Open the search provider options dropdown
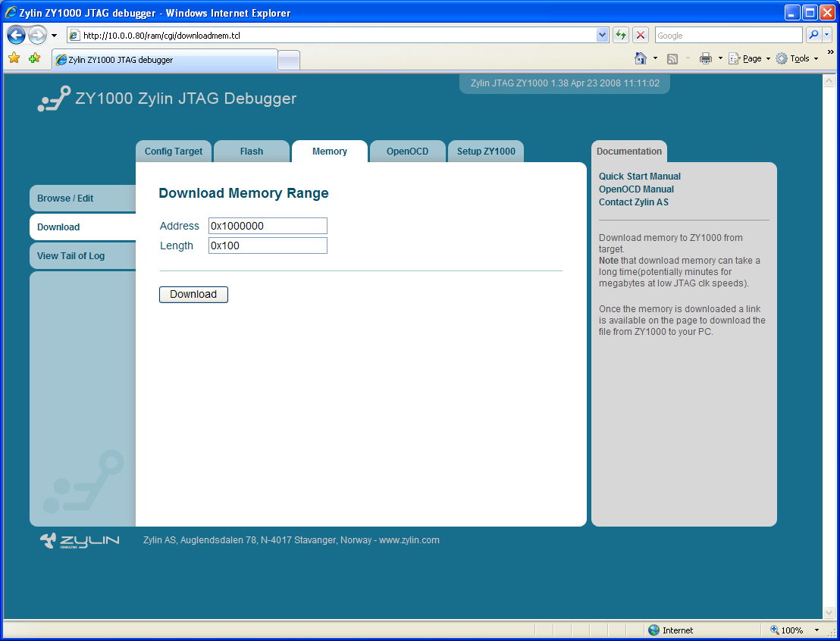 point(826,36)
